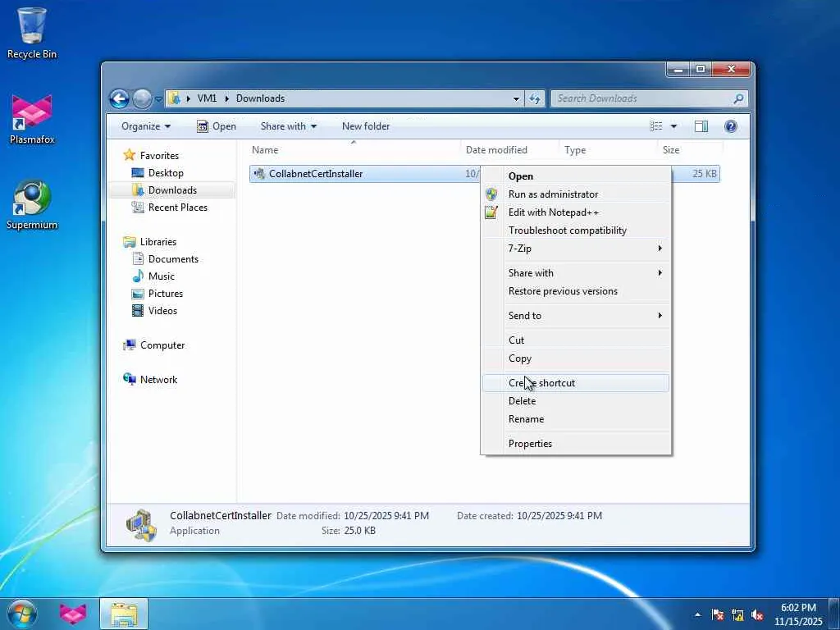The height and width of the screenshot is (630, 840).
Task: Click the shield icon beside Run as administrator
Action: pos(491,194)
